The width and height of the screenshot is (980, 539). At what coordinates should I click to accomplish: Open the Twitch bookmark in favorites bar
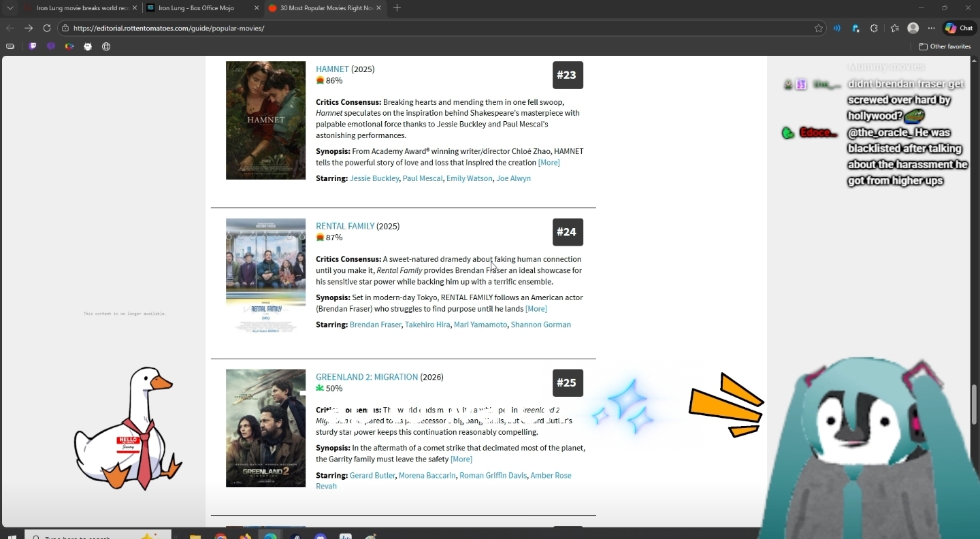33,46
